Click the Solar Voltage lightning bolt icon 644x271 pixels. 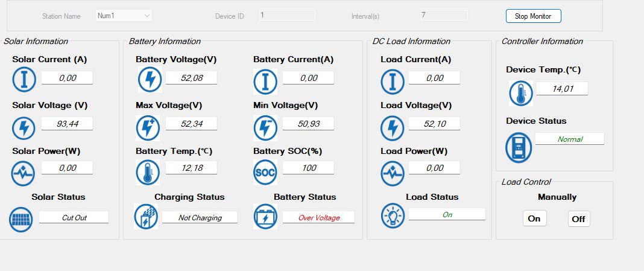tap(24, 128)
